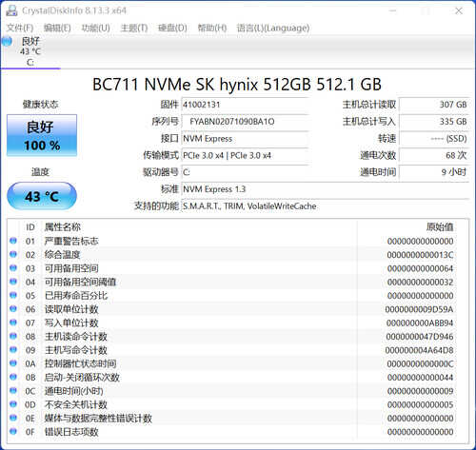This screenshot has height=450, width=476.
Task: Click the raw value 000000000000C
Action: [x=420, y=363]
